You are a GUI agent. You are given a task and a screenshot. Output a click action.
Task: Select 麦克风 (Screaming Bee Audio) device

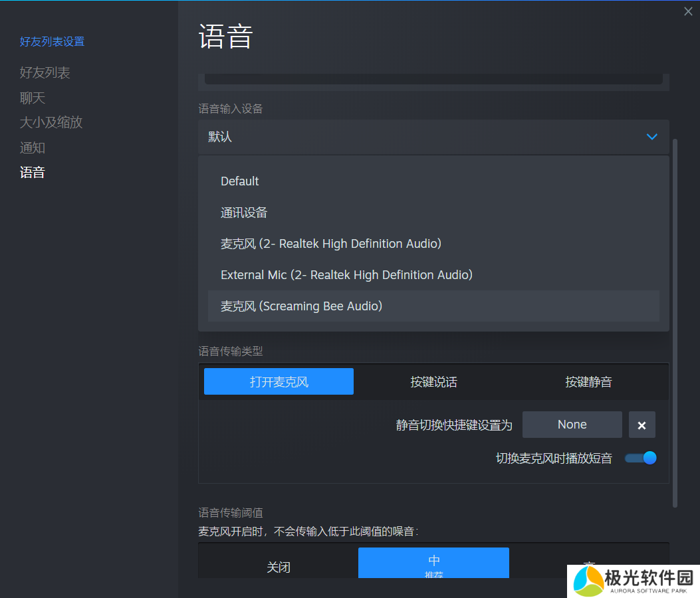(x=433, y=306)
